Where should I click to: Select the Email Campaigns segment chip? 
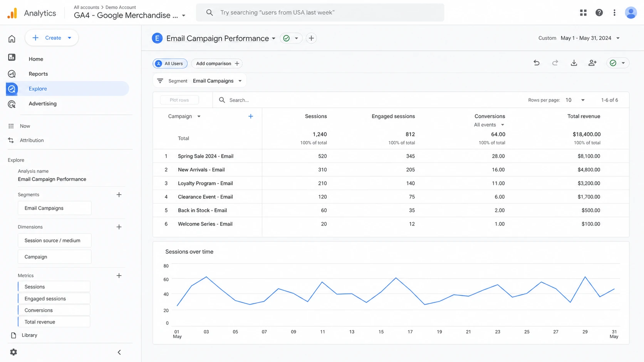tap(54, 208)
